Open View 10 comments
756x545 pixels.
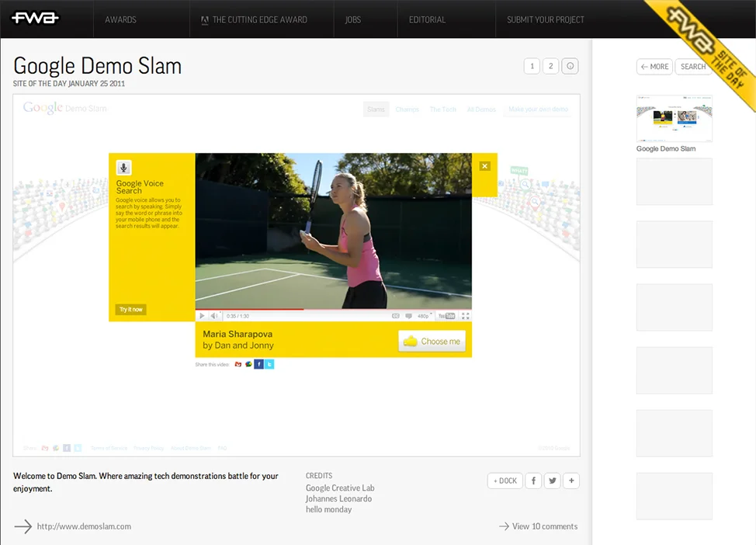[x=538, y=526]
